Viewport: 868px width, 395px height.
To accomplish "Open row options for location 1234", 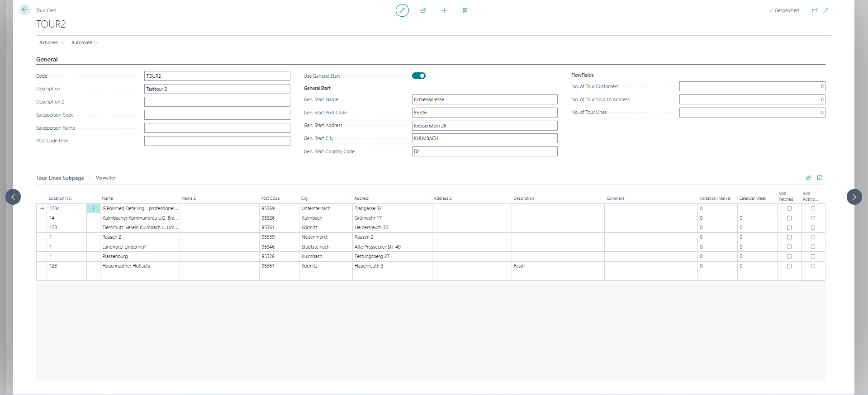I will [x=93, y=208].
